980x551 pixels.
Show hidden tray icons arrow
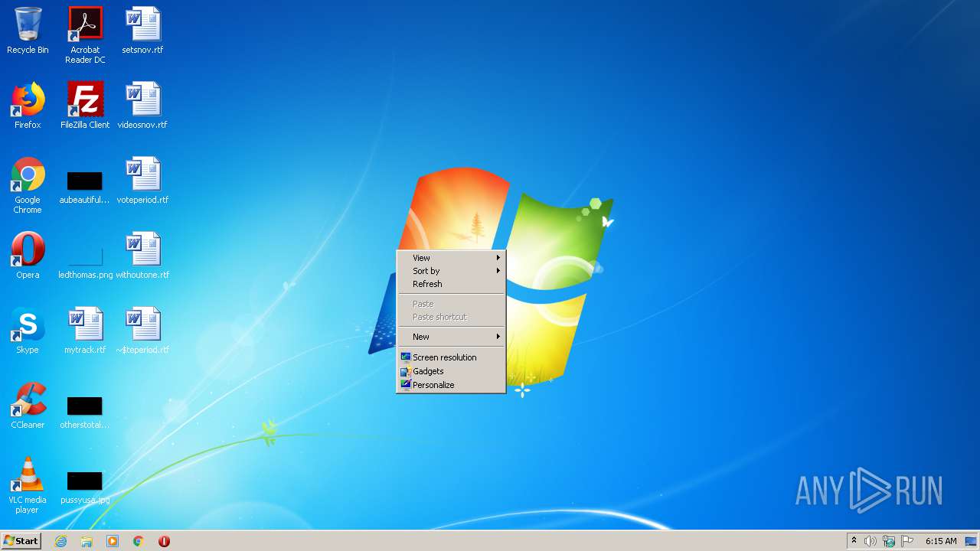(854, 540)
